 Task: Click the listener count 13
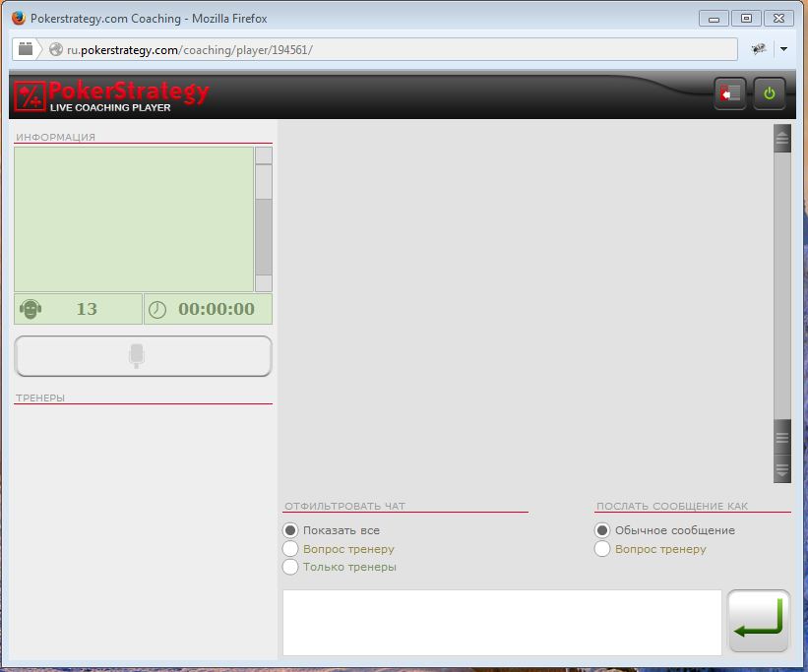tap(87, 309)
